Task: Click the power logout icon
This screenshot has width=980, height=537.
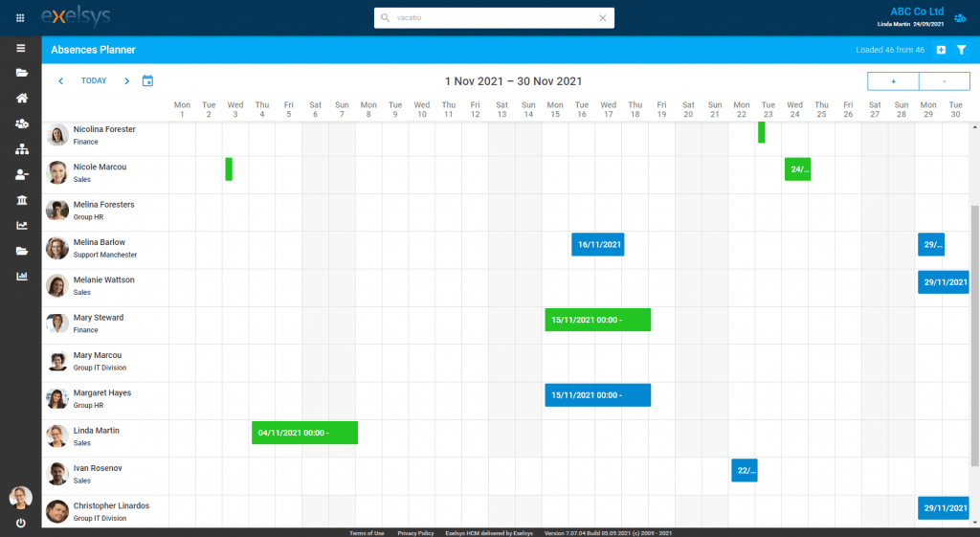Action: tap(21, 524)
